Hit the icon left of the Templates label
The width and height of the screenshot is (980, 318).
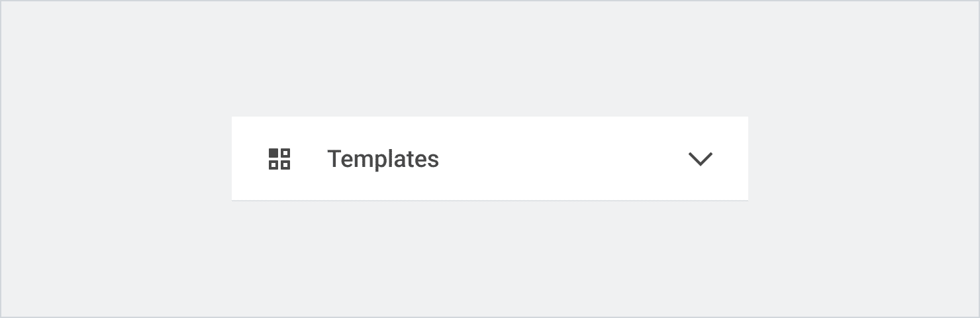coord(279,159)
